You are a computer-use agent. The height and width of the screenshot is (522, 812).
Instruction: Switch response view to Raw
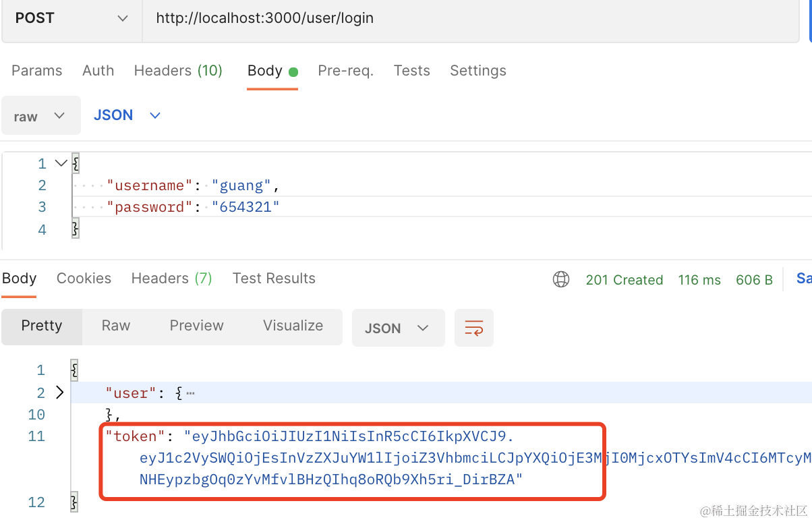coord(116,326)
